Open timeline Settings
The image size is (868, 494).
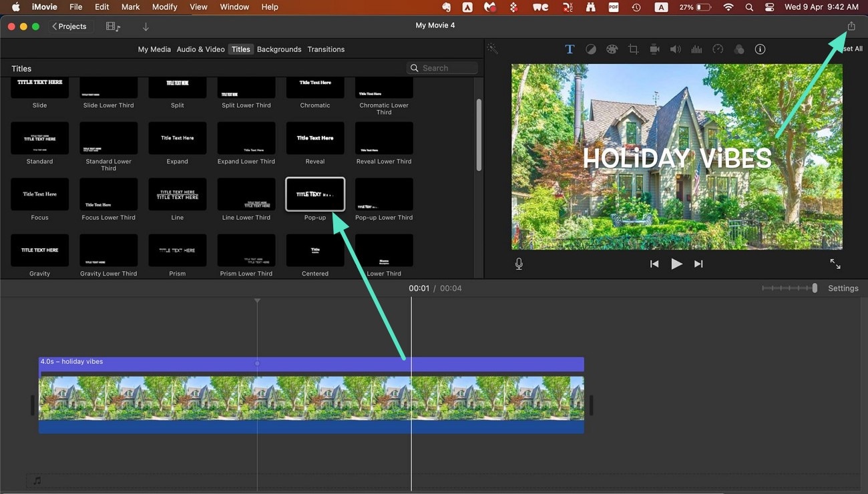tap(843, 288)
